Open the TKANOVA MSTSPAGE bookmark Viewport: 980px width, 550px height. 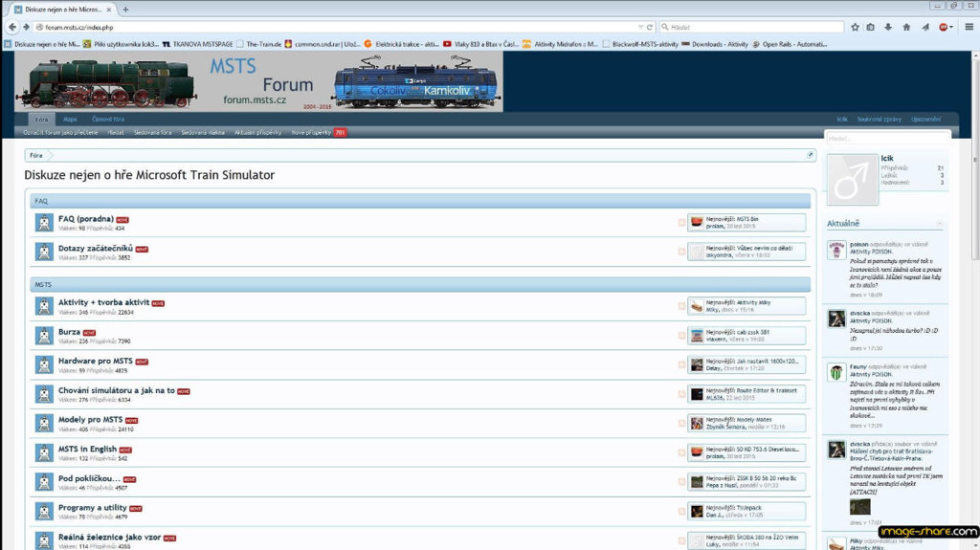197,44
